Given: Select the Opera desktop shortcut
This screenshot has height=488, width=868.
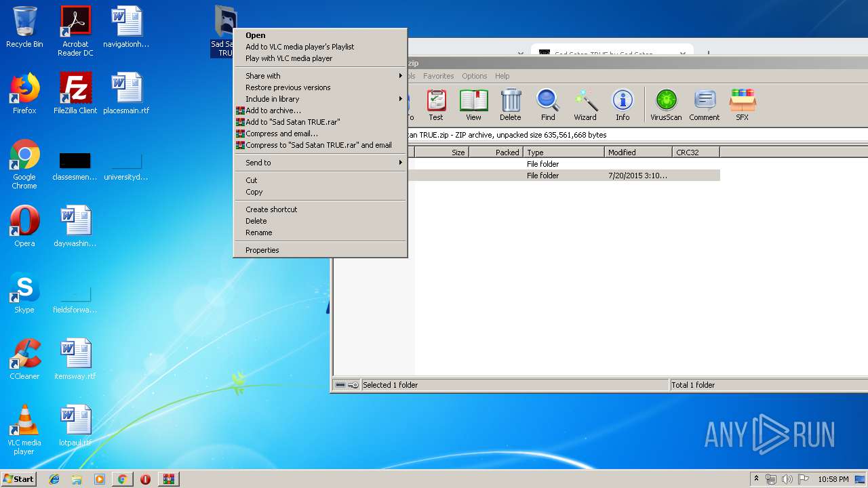Looking at the screenshot, I should pos(24,226).
